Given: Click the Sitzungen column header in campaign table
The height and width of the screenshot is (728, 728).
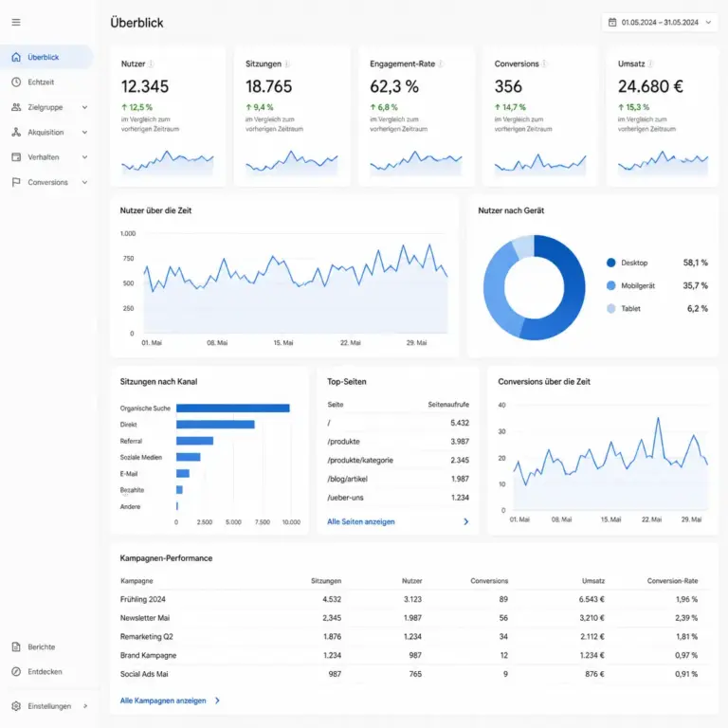Looking at the screenshot, I should pos(326,581).
